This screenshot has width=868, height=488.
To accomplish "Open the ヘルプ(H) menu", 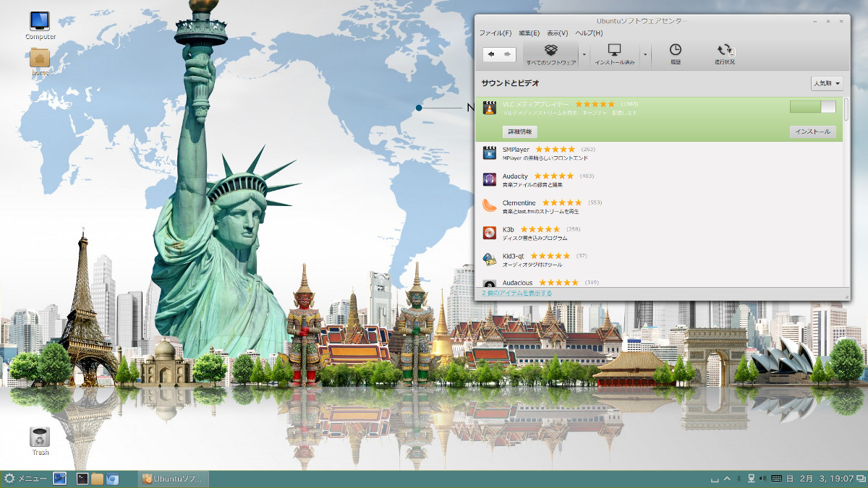I will (589, 33).
